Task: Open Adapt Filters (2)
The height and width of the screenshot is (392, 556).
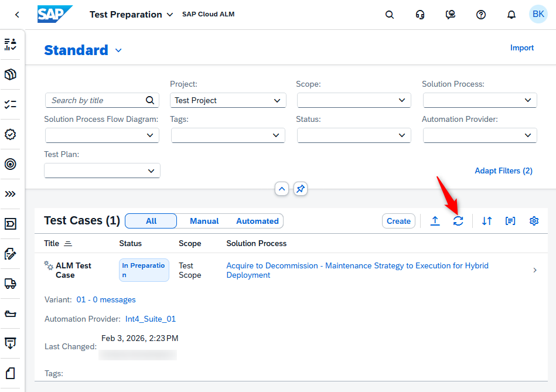Action: pos(503,171)
